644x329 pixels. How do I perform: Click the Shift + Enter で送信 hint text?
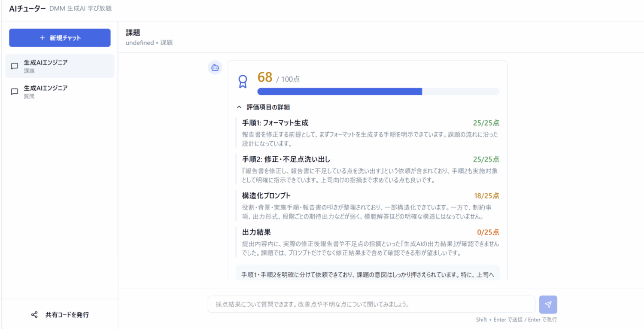(x=516, y=320)
